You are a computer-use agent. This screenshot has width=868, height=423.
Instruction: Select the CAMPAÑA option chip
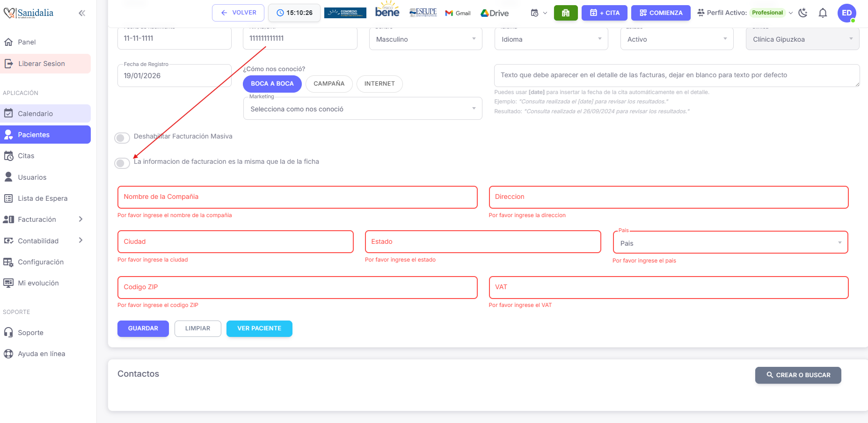(329, 84)
